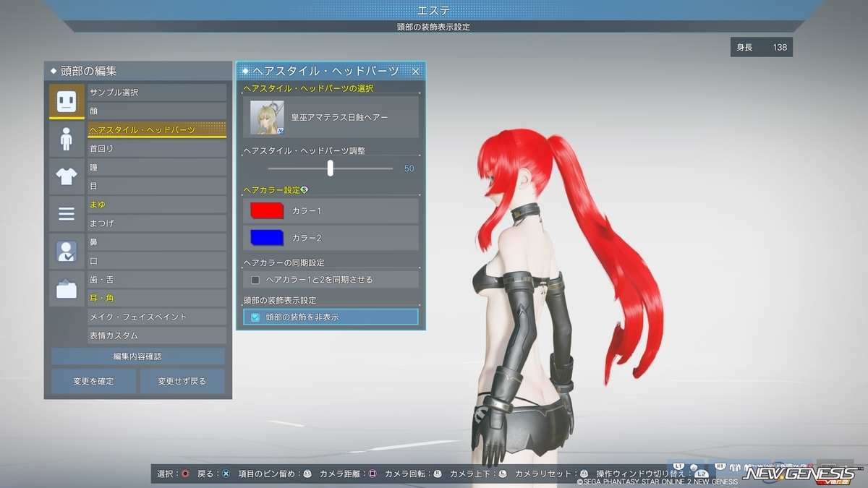Open the open-box category icon
868x488 pixels.
click(67, 289)
